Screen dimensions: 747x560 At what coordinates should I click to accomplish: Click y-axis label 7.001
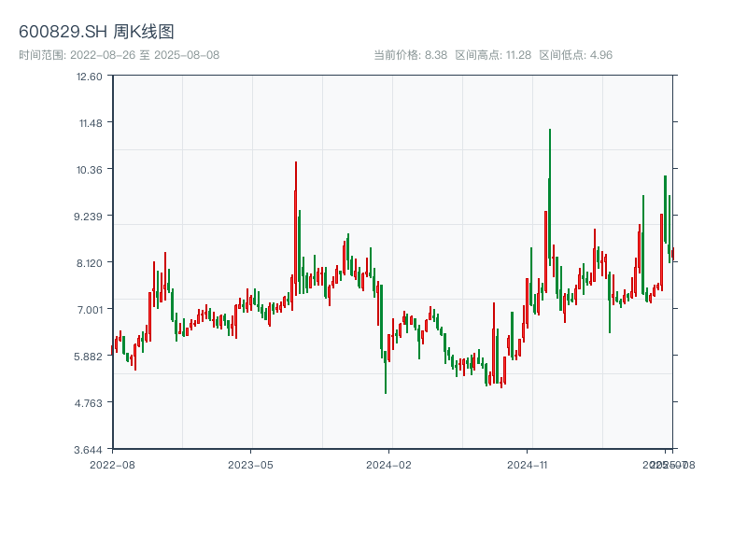click(90, 310)
